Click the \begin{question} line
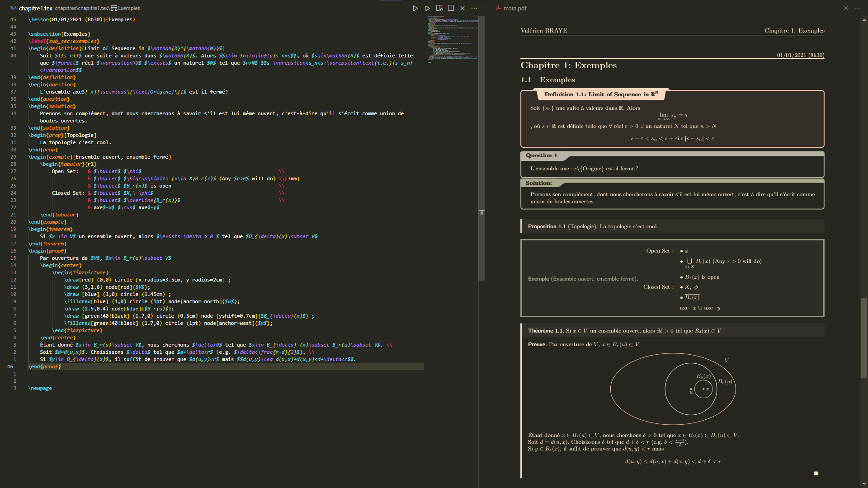The height and width of the screenshot is (488, 868). (52, 84)
